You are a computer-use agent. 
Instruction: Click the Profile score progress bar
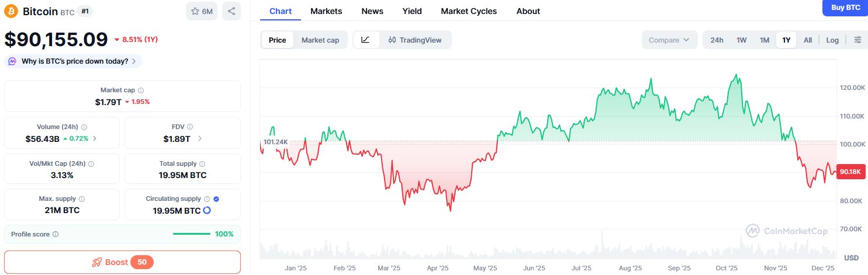tap(192, 234)
